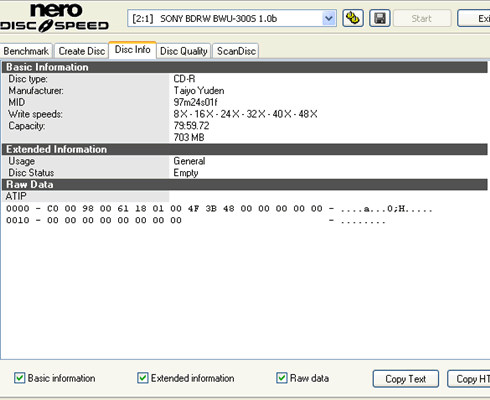490x400 pixels.
Task: Click the Copy HTML button
Action: [469, 379]
